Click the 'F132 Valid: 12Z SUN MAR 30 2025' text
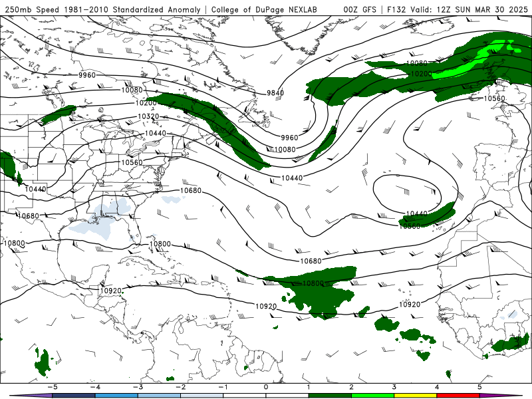532x399 pixels. click(x=458, y=9)
